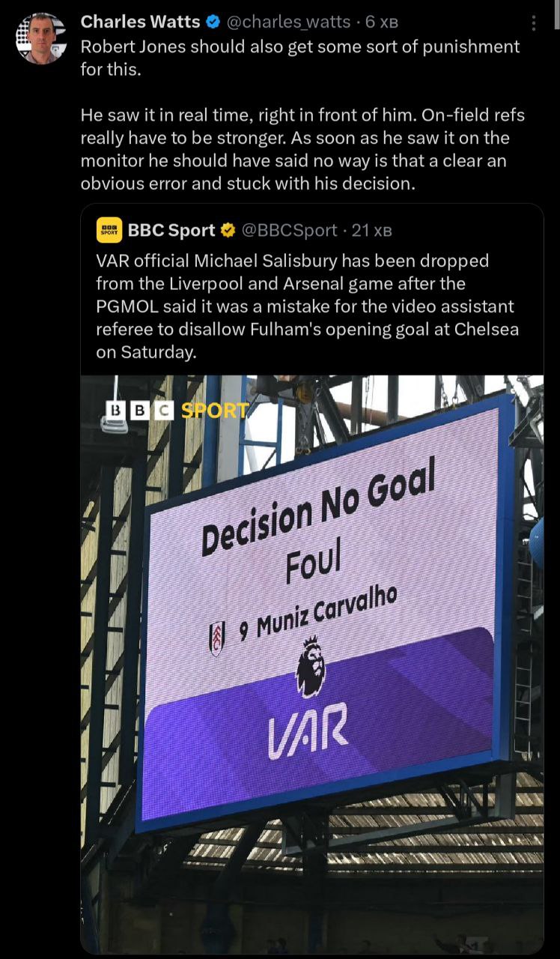Click the Premier League lion logo on scoreboard
560x959 pixels.
(311, 666)
